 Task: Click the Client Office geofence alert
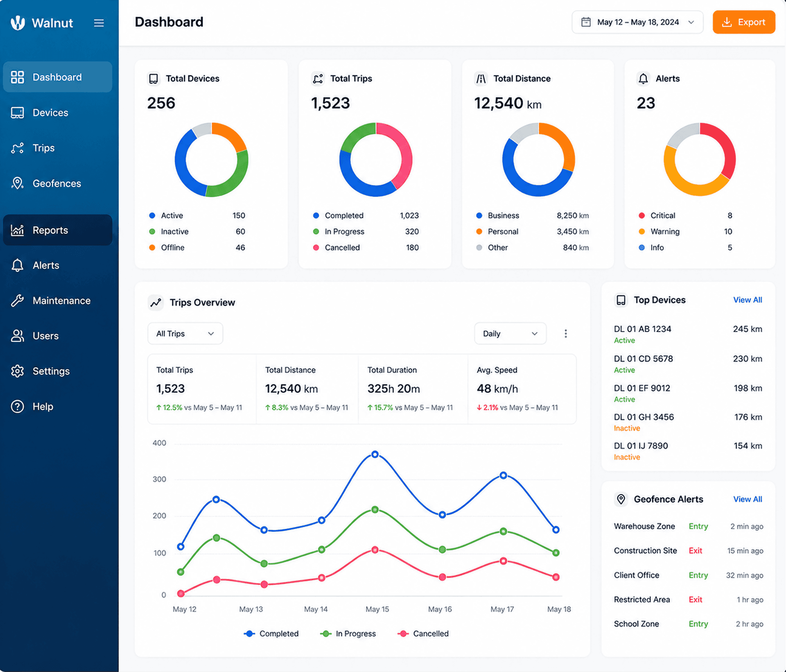tap(688, 575)
